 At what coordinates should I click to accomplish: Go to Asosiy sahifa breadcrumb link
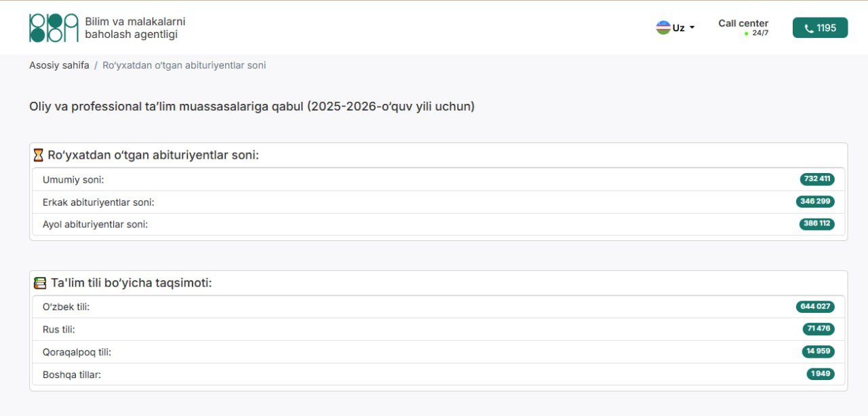click(x=59, y=65)
